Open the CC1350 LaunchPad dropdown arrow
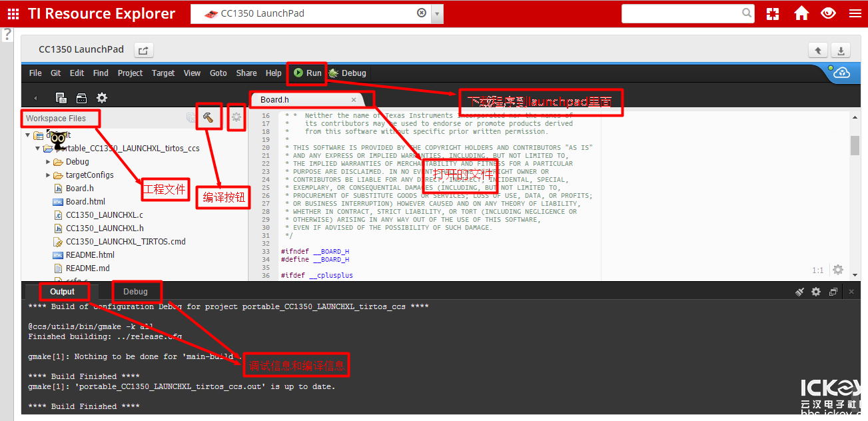 pos(437,13)
